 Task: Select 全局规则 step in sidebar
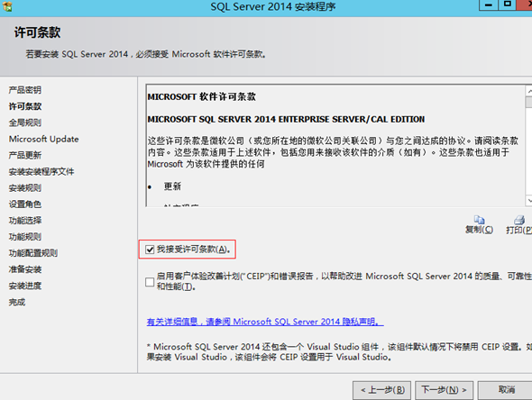[25, 123]
